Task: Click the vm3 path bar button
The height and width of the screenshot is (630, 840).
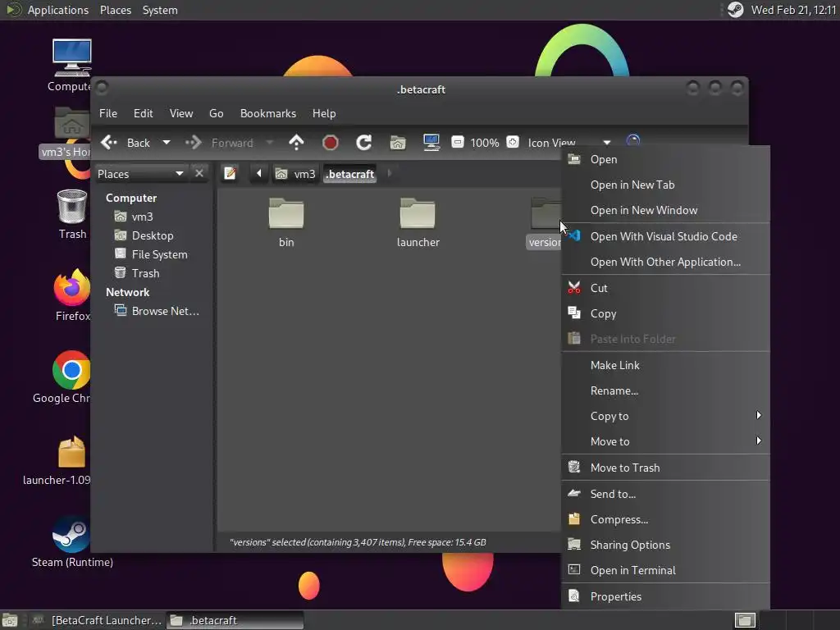Action: tap(295, 174)
